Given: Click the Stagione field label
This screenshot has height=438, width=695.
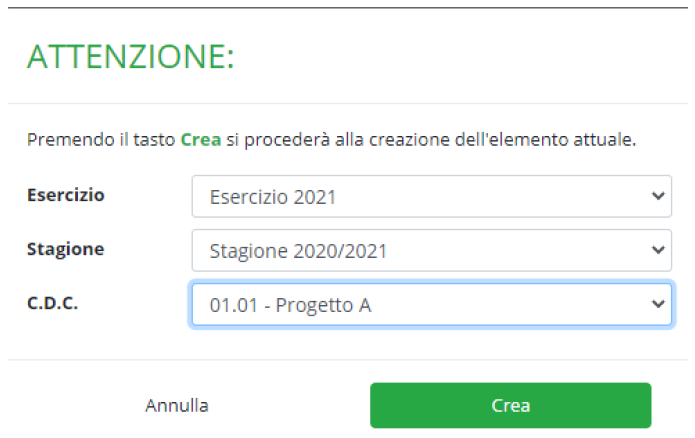Looking at the screenshot, I should (x=65, y=248).
